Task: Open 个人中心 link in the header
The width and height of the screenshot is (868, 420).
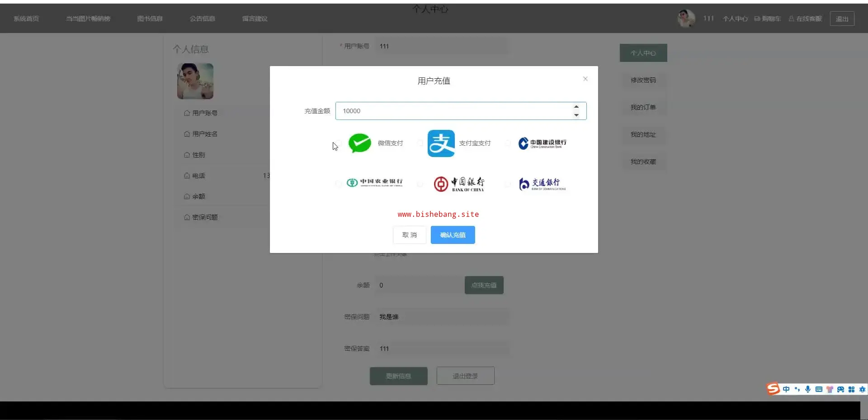Action: (735, 19)
